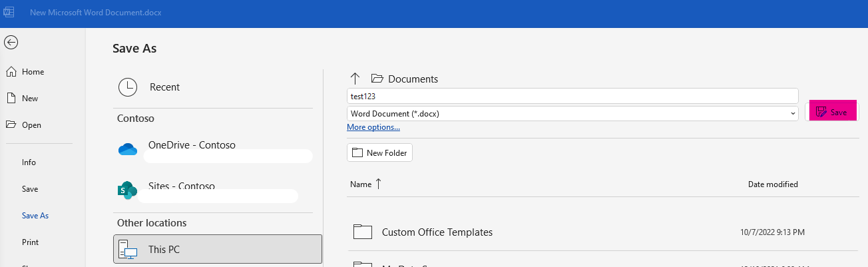Create a New Folder
The image size is (868, 267).
click(379, 152)
